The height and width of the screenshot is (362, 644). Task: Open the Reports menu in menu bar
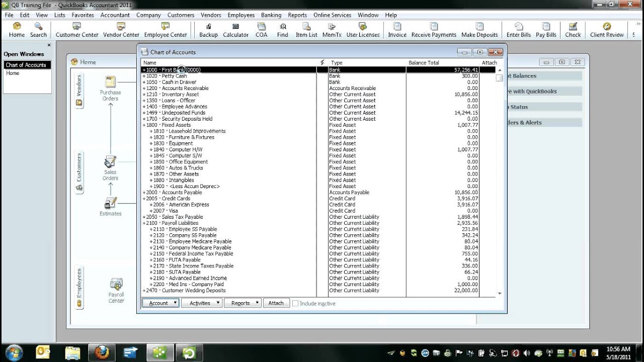tap(297, 15)
